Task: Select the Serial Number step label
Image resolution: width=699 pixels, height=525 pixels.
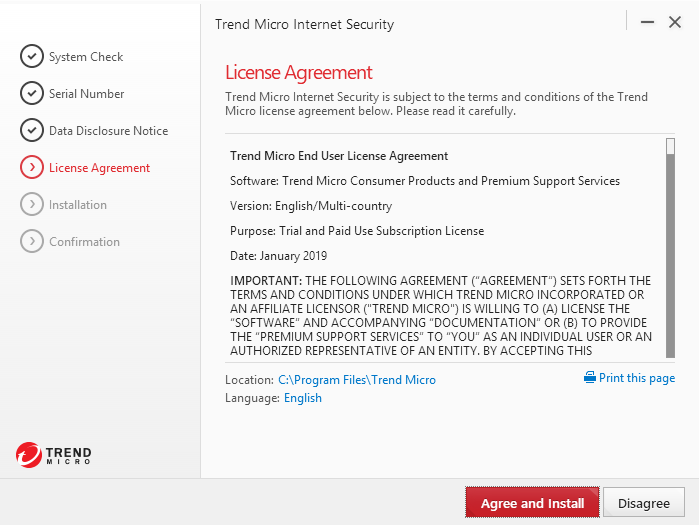Action: pyautogui.click(x=86, y=94)
